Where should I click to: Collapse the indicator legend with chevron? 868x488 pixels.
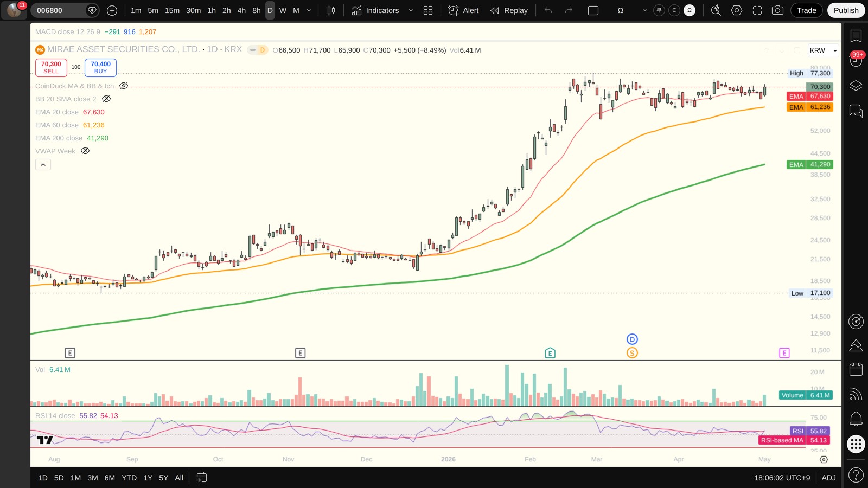click(43, 164)
